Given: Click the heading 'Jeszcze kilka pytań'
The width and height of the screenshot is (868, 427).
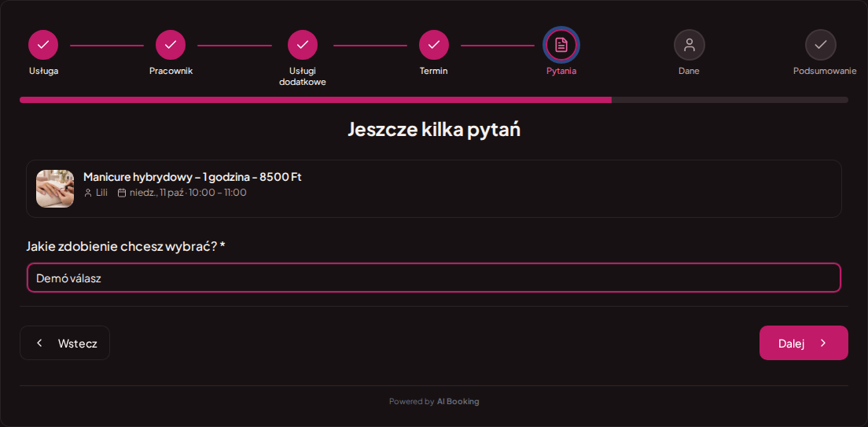Looking at the screenshot, I should point(433,129).
